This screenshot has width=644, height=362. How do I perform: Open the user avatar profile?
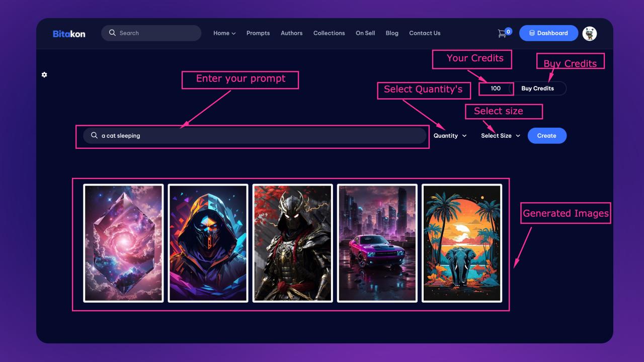[589, 33]
